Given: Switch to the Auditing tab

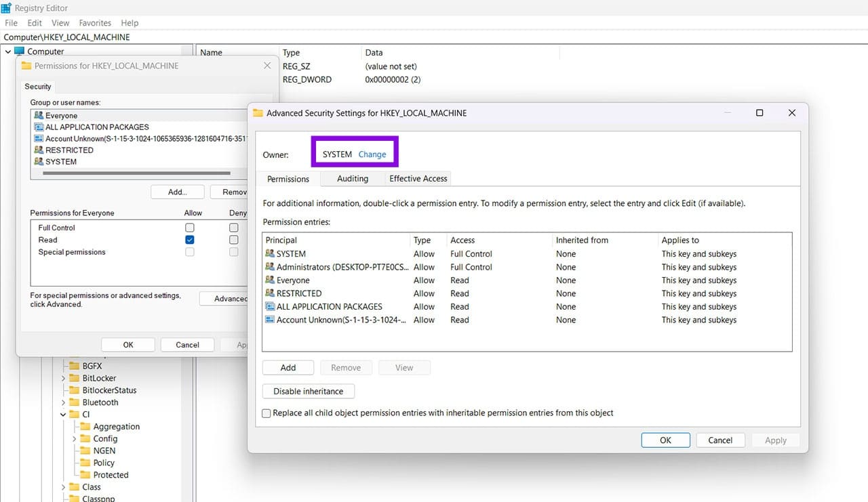Looking at the screenshot, I should [x=353, y=179].
